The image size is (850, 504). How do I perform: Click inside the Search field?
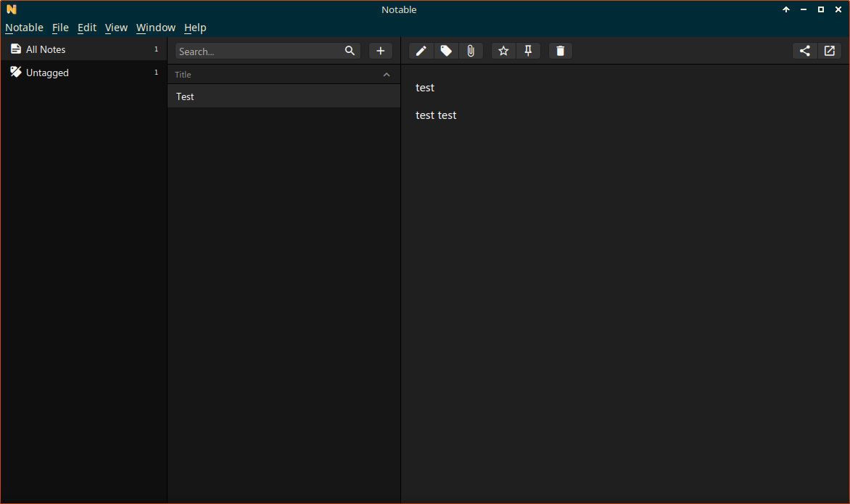(x=257, y=51)
